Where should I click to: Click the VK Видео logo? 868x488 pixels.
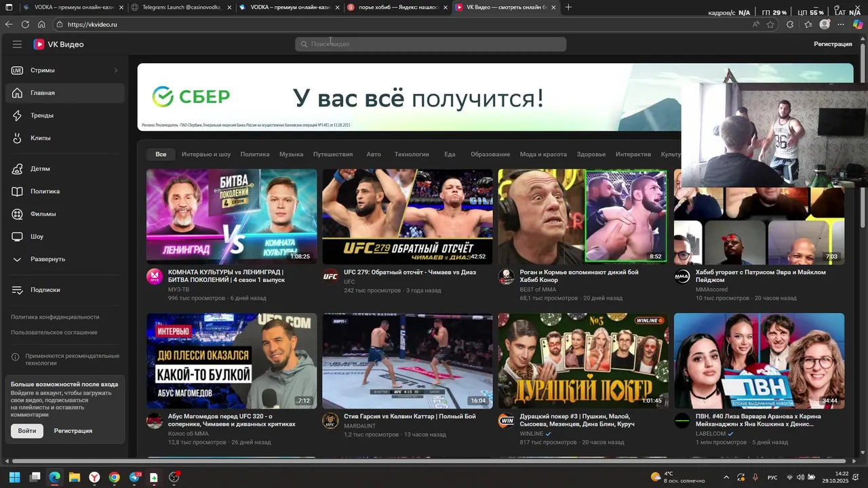pos(59,44)
